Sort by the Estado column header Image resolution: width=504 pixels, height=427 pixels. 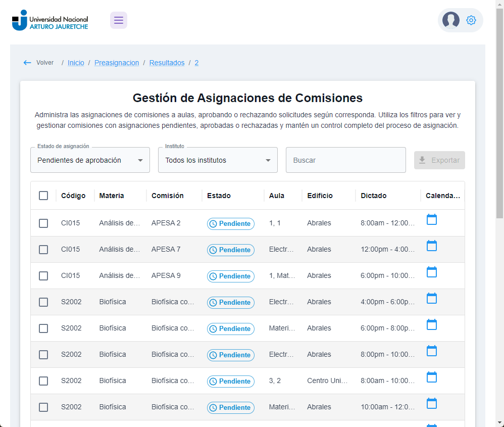(x=219, y=196)
